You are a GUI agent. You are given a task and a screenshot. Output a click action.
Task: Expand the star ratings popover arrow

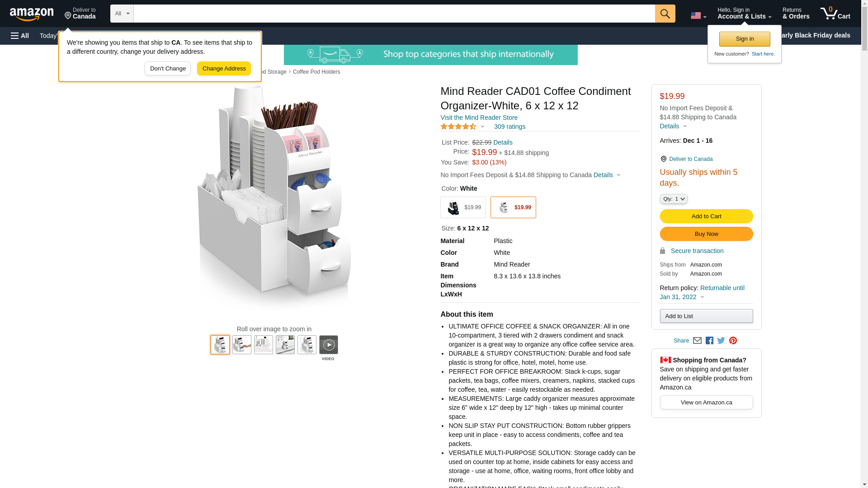[482, 127]
